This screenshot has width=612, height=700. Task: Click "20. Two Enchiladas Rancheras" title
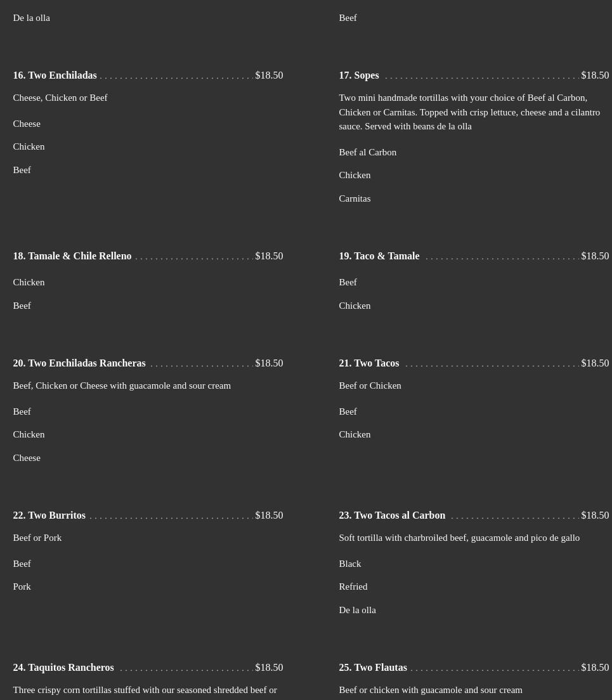point(79,363)
